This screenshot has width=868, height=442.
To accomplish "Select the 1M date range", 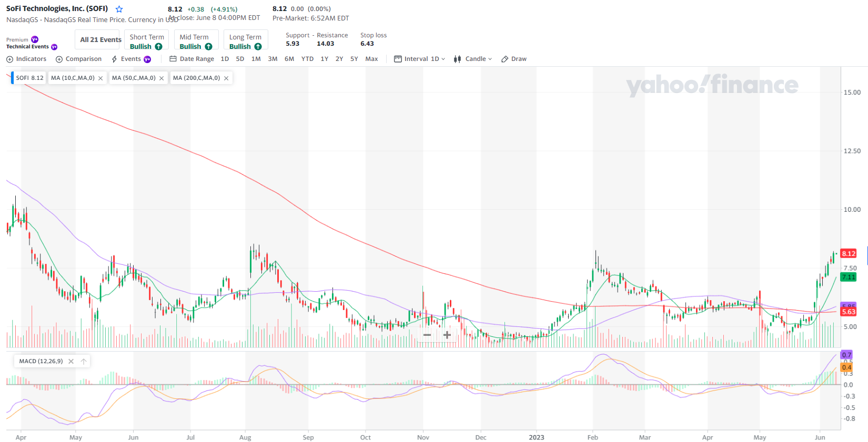I will click(x=256, y=59).
